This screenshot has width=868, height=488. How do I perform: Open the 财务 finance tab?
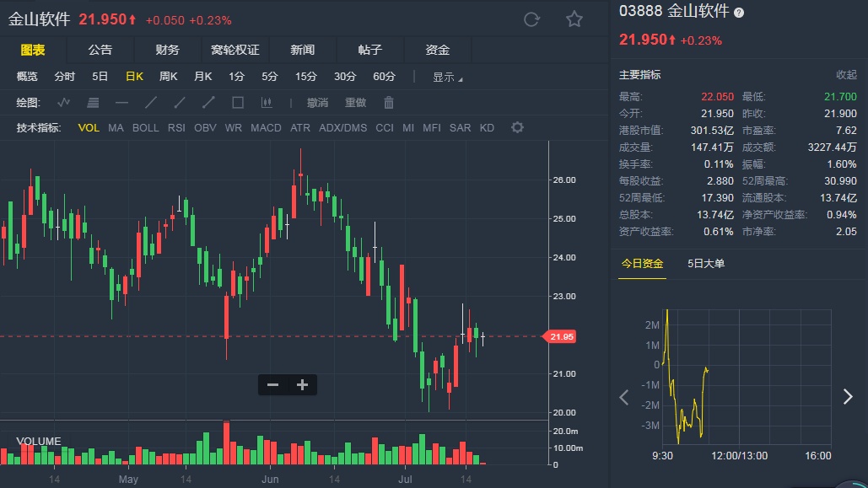coord(168,51)
